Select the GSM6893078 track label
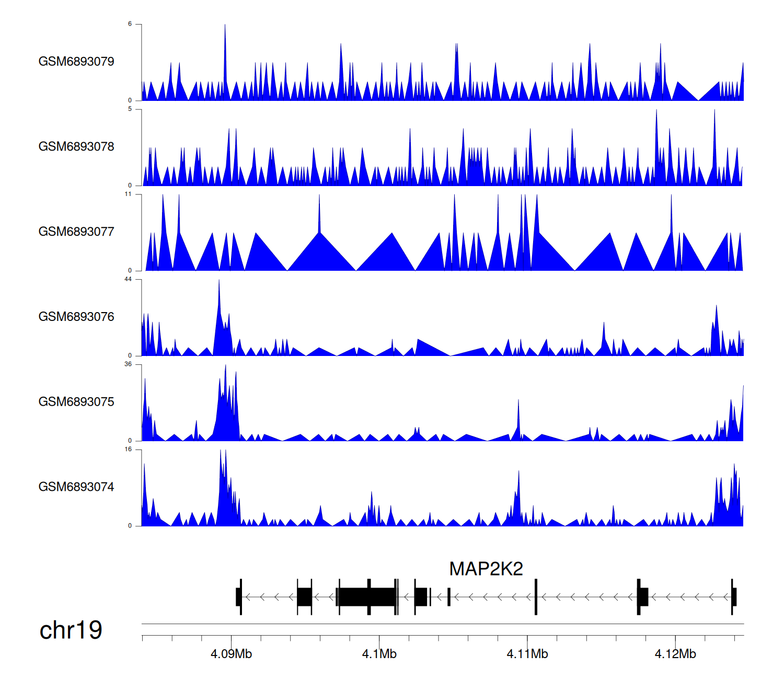Image resolution: width=784 pixels, height=690 pixels. coord(76,147)
